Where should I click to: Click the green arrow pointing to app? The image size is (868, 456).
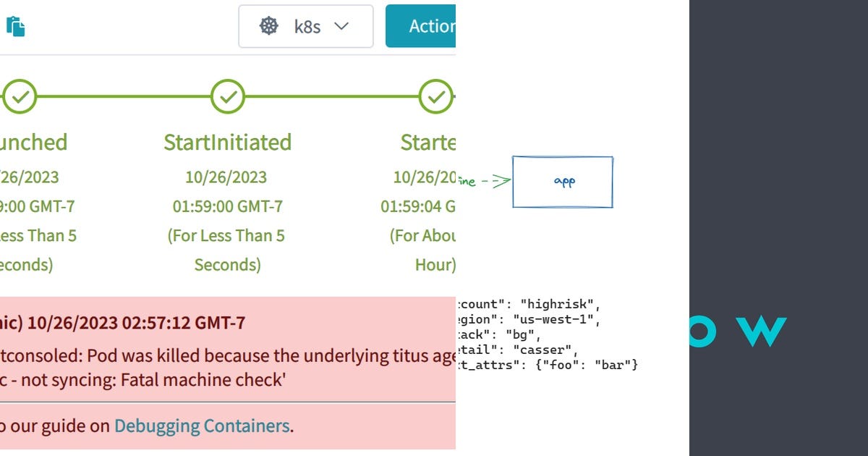498,181
